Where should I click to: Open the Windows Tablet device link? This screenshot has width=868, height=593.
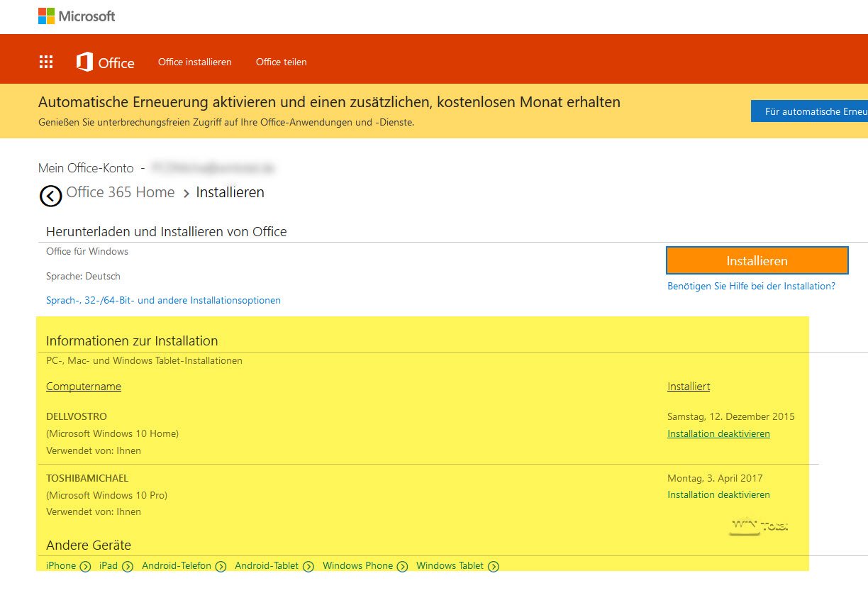[x=450, y=565]
